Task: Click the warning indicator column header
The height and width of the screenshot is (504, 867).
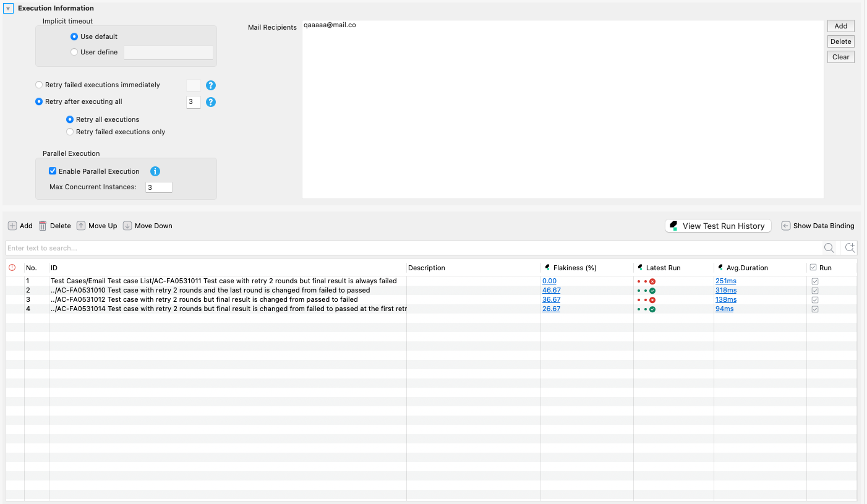Action: click(x=12, y=268)
